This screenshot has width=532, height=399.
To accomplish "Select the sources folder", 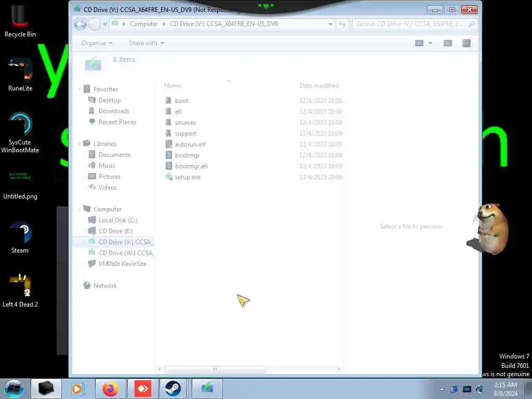I will pyautogui.click(x=185, y=123).
